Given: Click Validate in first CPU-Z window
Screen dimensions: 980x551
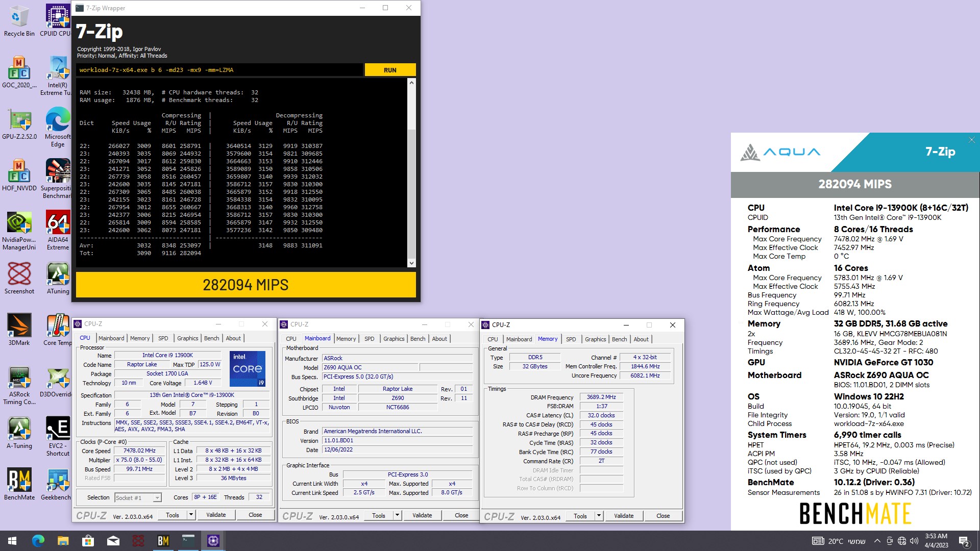Looking at the screenshot, I should coord(216,515).
